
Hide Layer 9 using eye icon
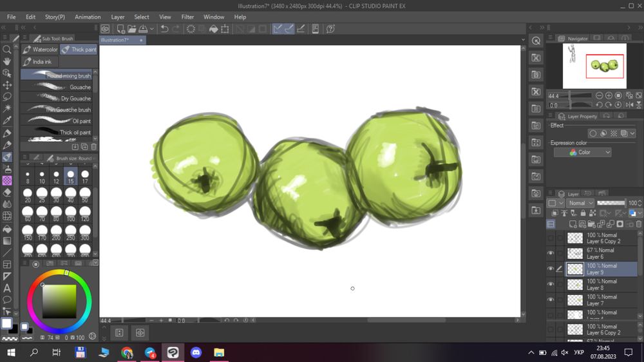point(551,269)
